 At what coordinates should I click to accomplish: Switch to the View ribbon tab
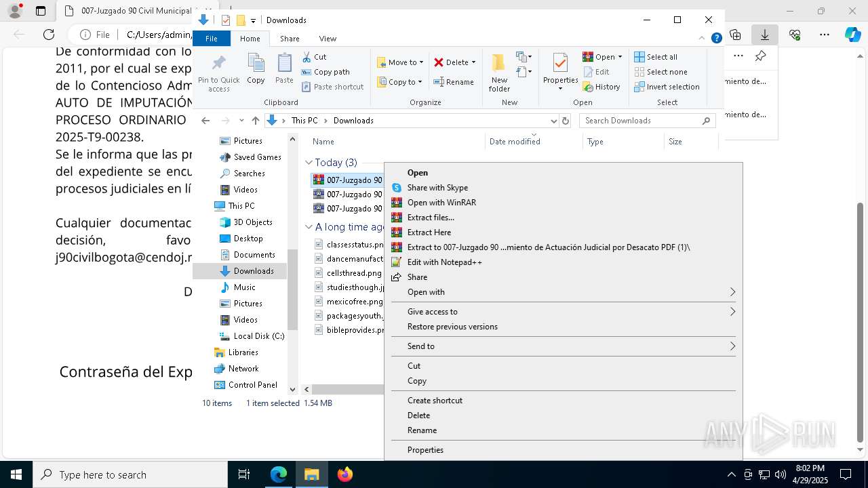point(328,39)
